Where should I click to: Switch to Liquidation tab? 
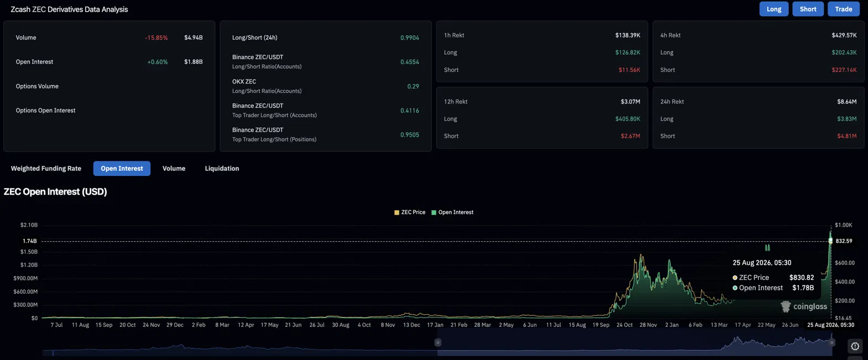(x=222, y=169)
